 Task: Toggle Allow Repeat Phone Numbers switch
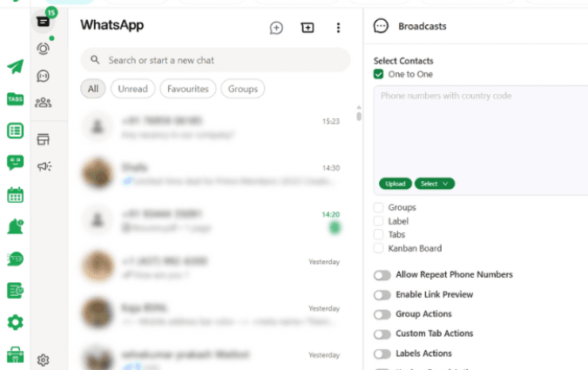coord(382,275)
